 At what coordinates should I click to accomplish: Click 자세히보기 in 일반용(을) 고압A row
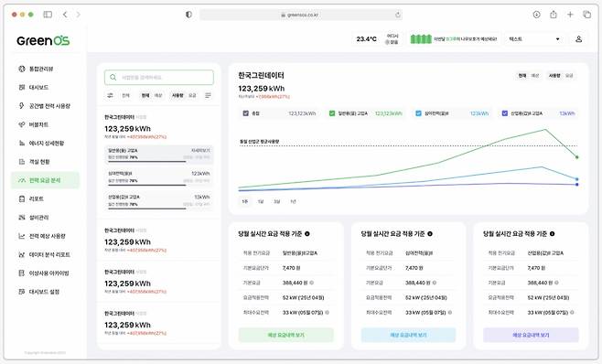point(200,151)
